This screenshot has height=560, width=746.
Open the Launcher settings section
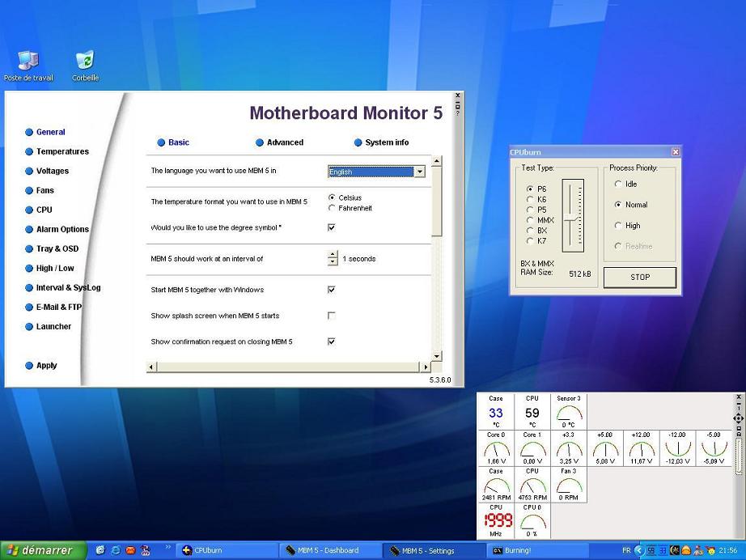(x=48, y=326)
